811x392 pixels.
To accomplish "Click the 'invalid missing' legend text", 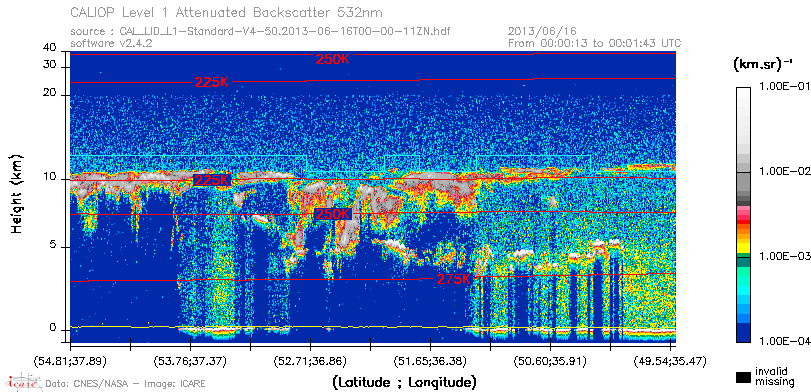I will click(x=774, y=376).
